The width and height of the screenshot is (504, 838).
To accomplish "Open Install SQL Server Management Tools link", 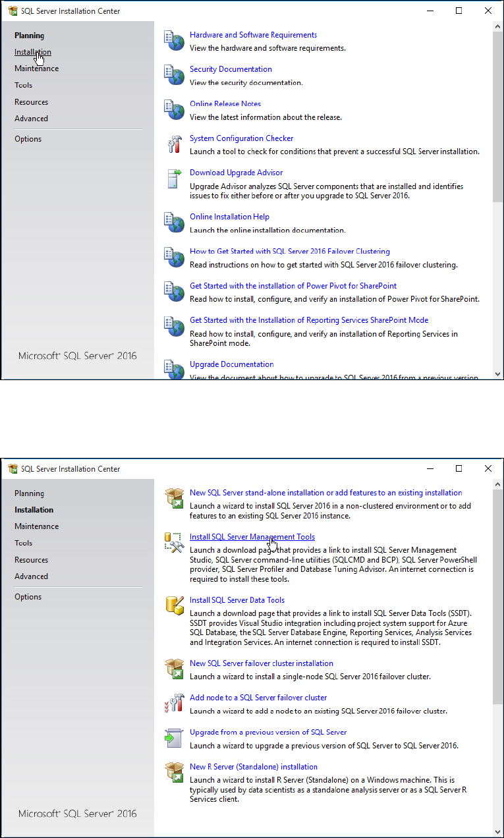I will click(x=252, y=537).
